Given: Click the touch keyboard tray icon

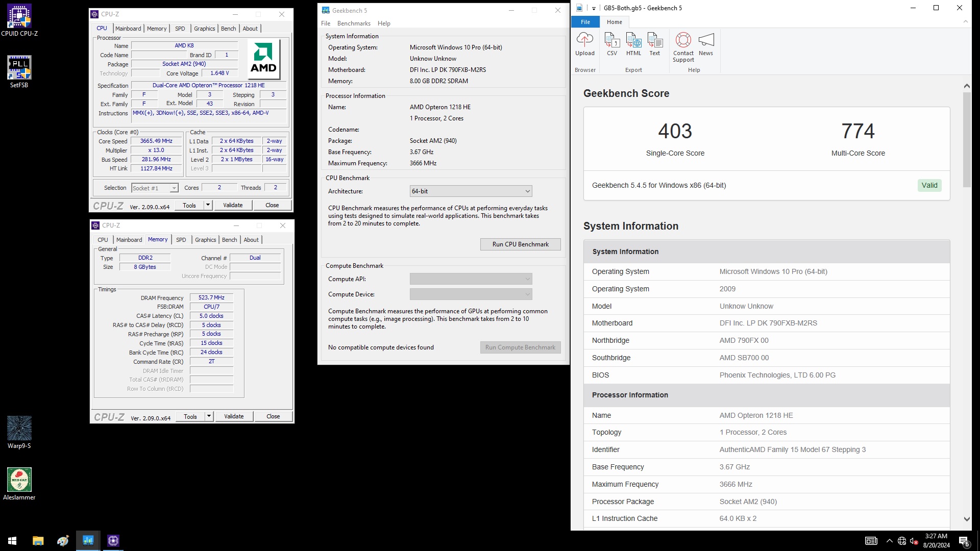Looking at the screenshot, I should 871,541.
